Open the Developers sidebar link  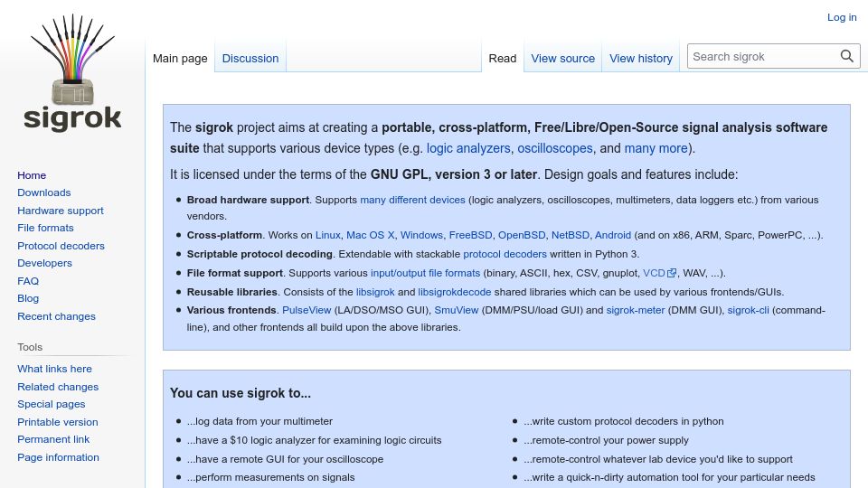(44, 263)
